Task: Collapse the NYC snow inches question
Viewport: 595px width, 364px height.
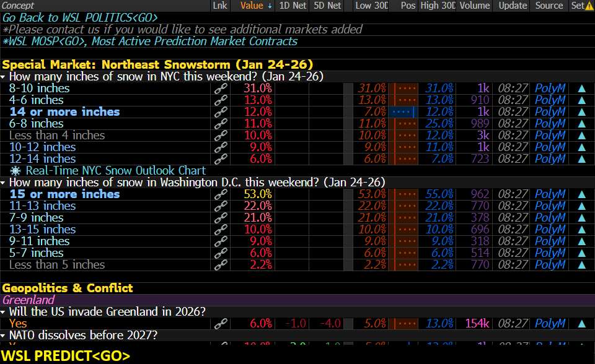Action: [3, 77]
